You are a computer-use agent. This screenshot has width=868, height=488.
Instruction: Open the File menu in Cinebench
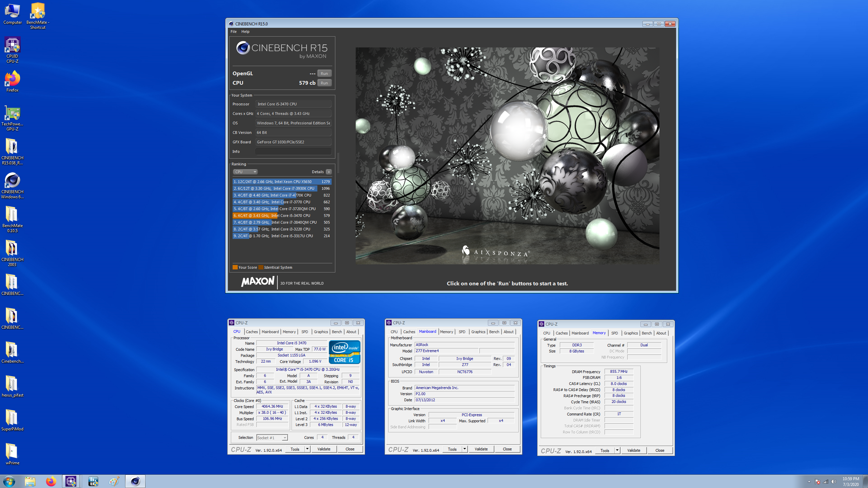pyautogui.click(x=234, y=32)
